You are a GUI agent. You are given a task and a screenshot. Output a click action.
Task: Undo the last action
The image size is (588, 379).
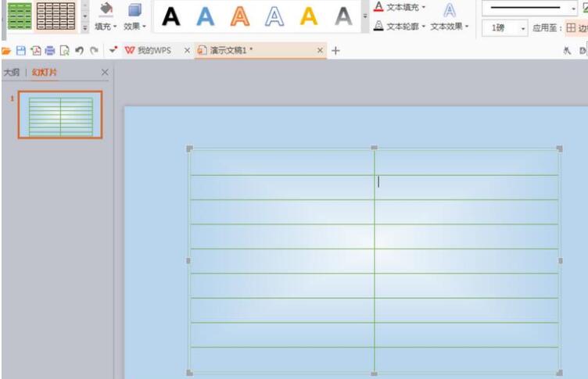[79, 51]
